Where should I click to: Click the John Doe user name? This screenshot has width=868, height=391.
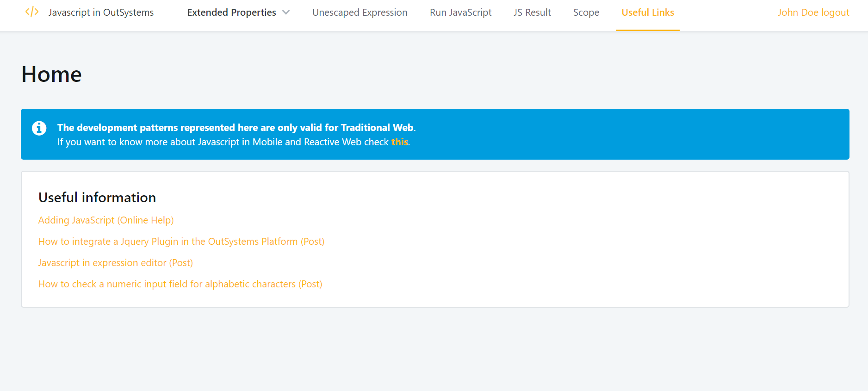coord(798,12)
